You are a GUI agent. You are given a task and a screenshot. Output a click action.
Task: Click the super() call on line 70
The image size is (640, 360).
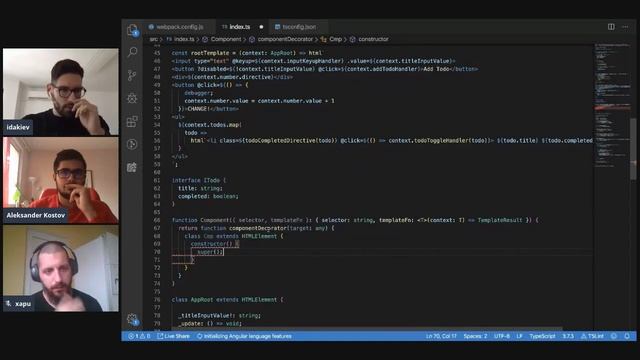coord(209,252)
